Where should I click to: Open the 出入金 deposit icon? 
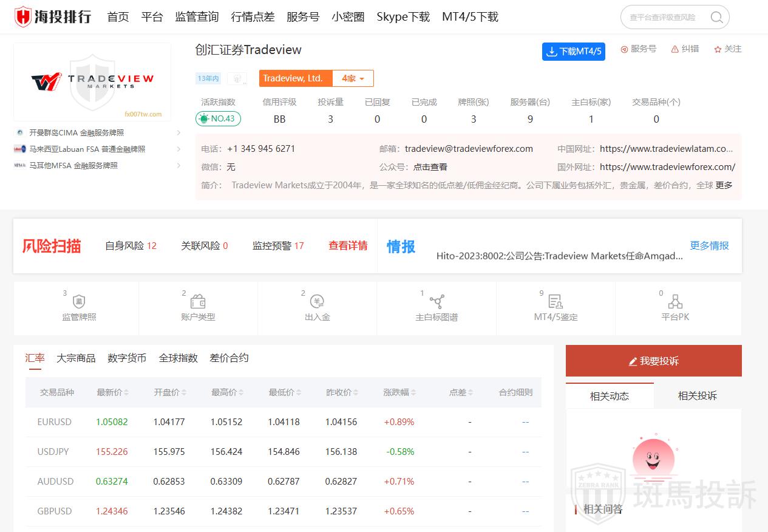317,302
